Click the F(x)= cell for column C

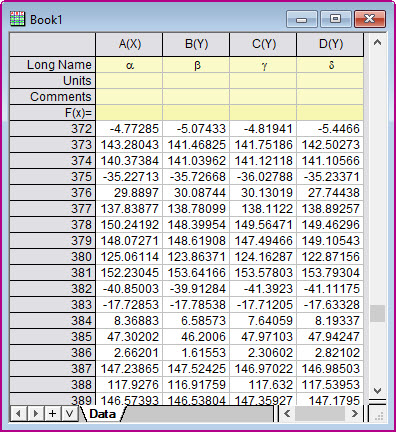click(263, 113)
